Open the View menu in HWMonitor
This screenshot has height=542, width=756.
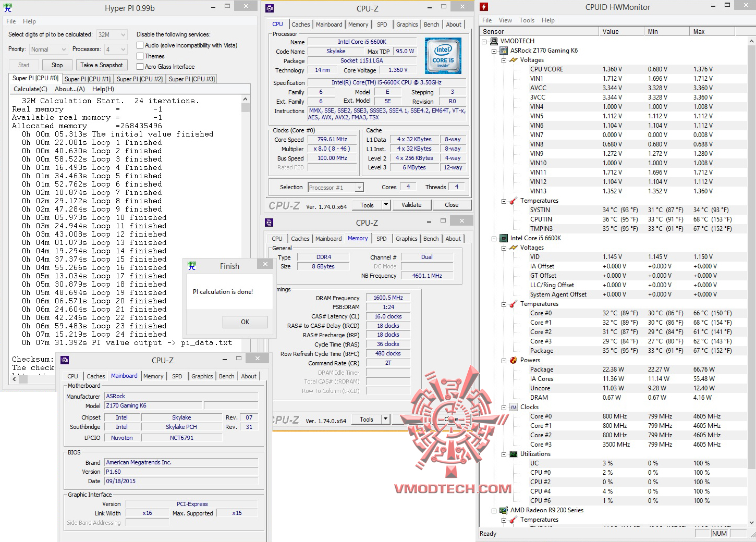[x=505, y=20]
